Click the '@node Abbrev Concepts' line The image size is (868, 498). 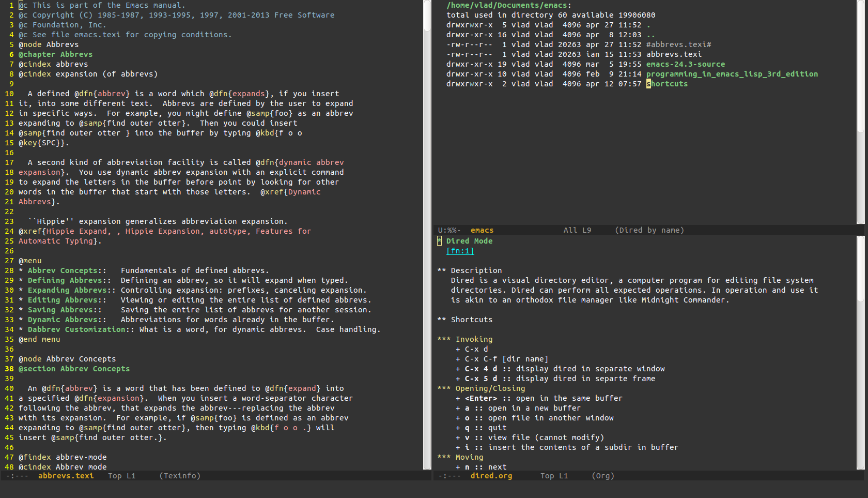coord(67,359)
